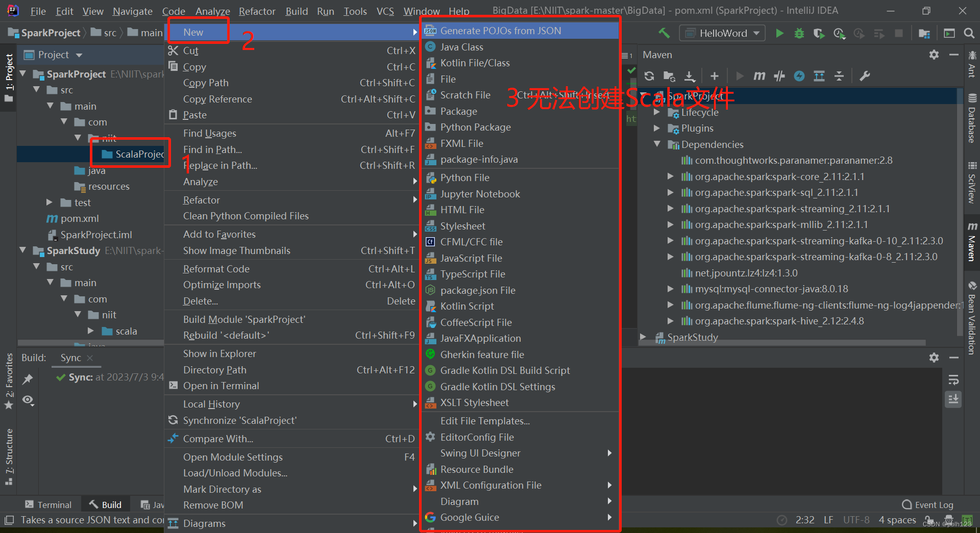Toggle Maven offline mode
980x533 pixels.
pyautogui.click(x=779, y=76)
